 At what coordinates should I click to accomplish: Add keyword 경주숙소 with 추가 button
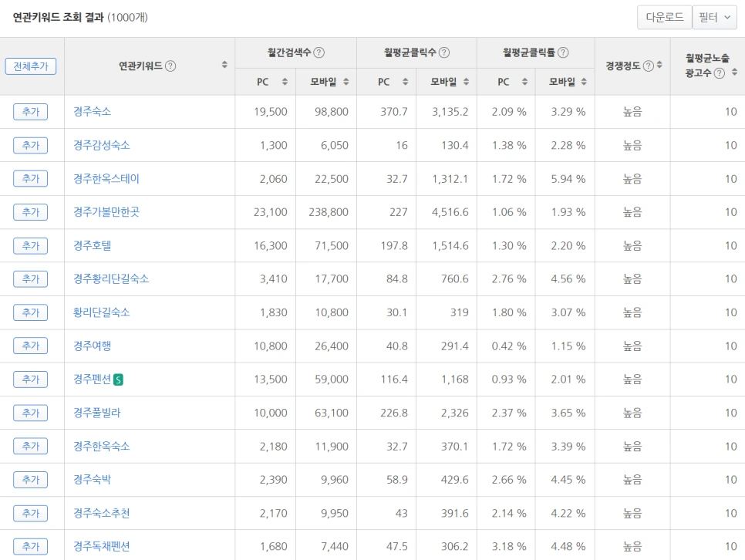(x=30, y=112)
